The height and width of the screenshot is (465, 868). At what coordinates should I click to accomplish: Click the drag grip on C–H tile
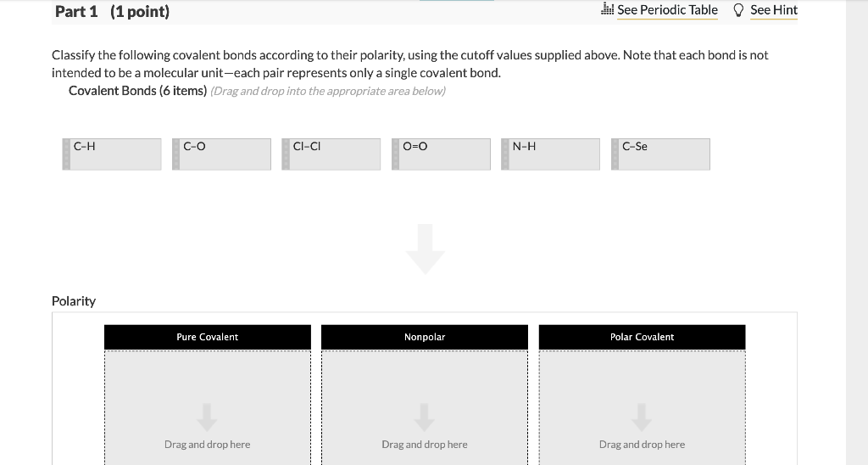[x=66, y=154]
